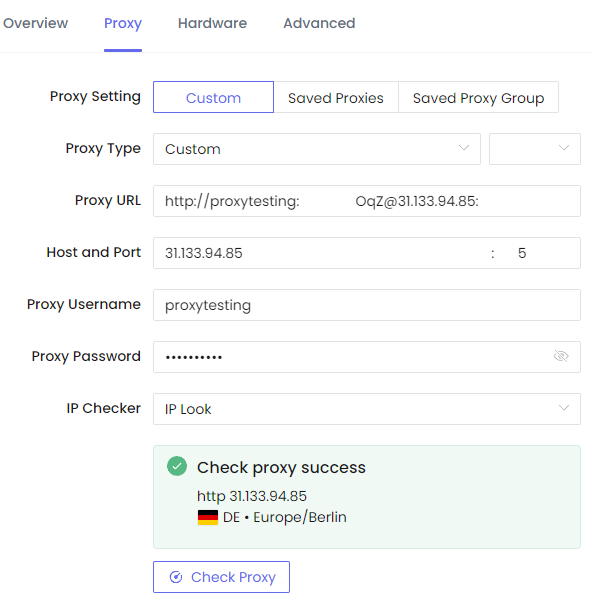Click the host IP address field
Image resolution: width=592 pixels, height=603 pixels.
click(319, 253)
